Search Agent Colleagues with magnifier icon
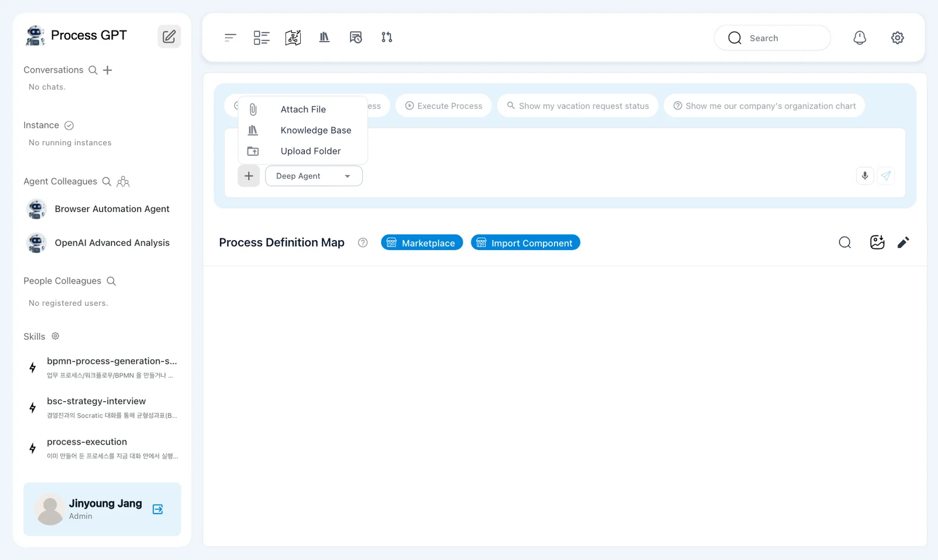The height and width of the screenshot is (560, 938). click(x=107, y=182)
